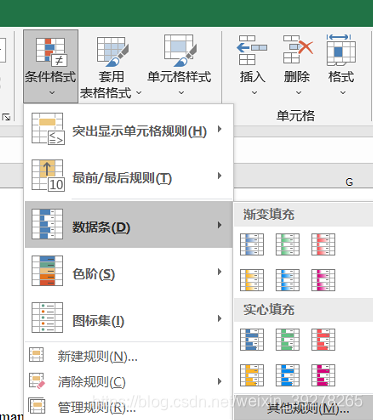The width and height of the screenshot is (373, 420).
Task: Choose 管理规则(R)... menu entry
Action: tap(129, 406)
